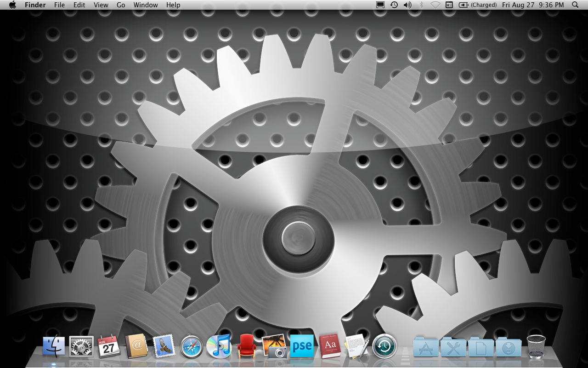Open Address Book in the Dock
This screenshot has height=368, width=588.
click(x=136, y=346)
